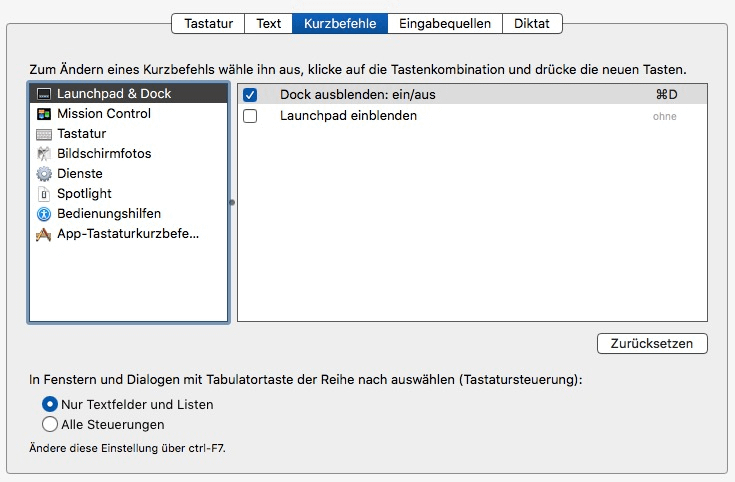Switch to the Eingabequellen tab
This screenshot has width=735, height=482.
click(x=445, y=23)
